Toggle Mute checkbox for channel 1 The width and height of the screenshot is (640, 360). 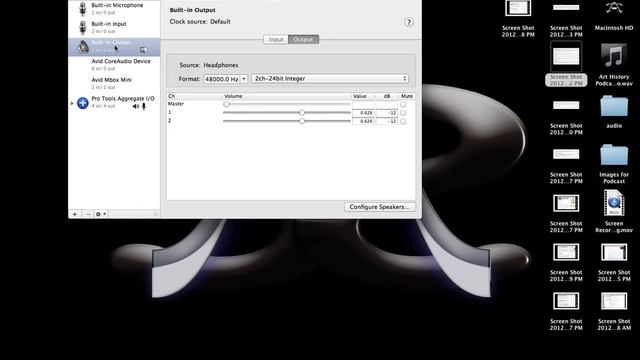pyautogui.click(x=403, y=113)
